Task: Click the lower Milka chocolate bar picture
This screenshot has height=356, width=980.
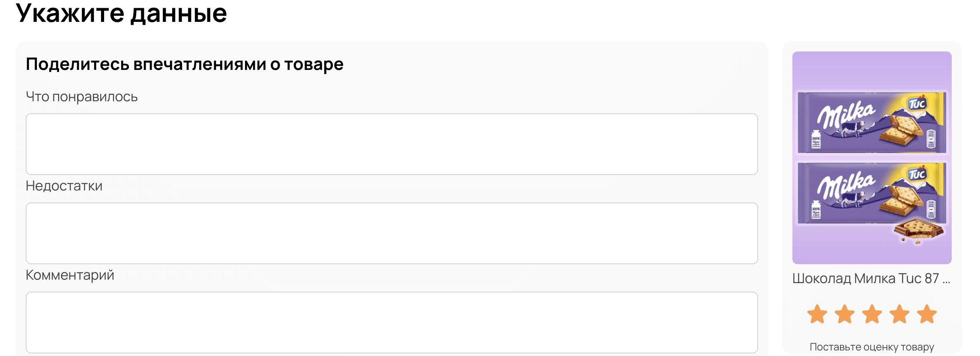Action: coord(872,193)
